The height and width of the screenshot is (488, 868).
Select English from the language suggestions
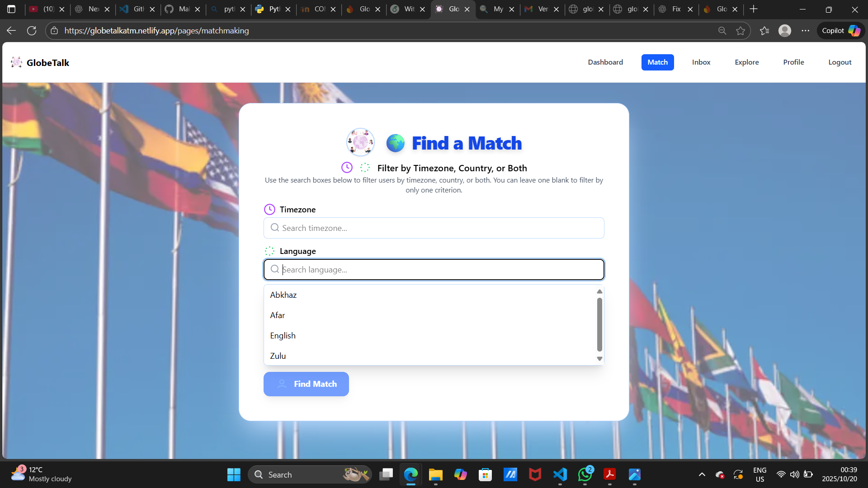pos(283,335)
